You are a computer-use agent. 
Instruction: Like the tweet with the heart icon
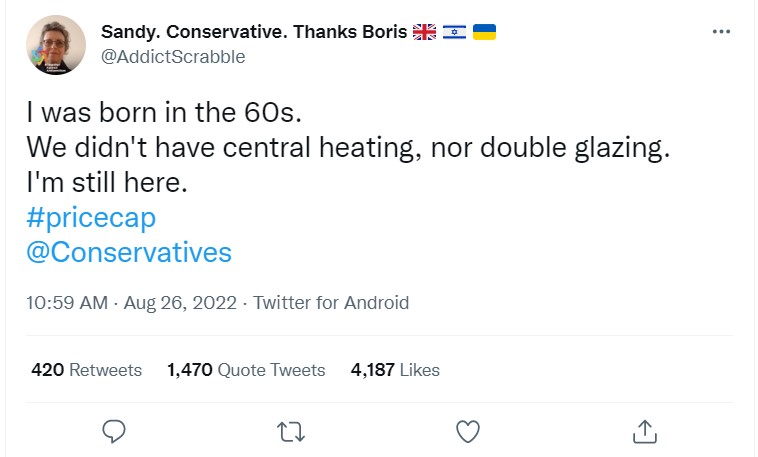point(467,430)
